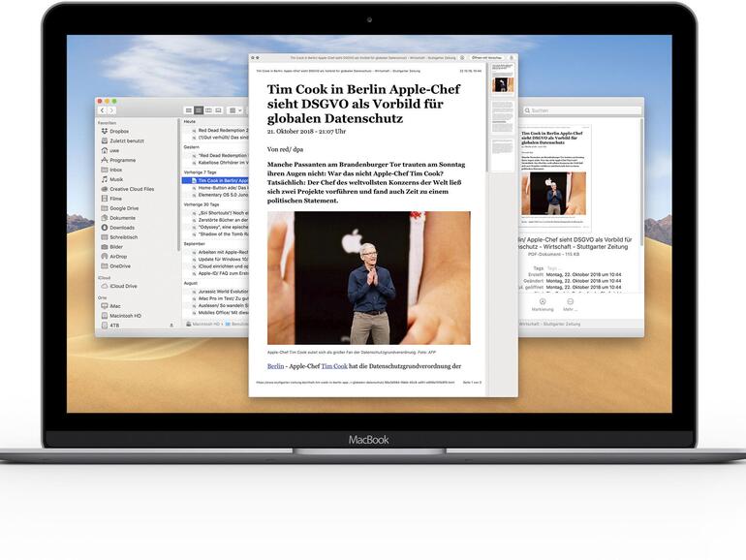Select the first Red Dead Redemption 2 file under Heute

coord(215,130)
